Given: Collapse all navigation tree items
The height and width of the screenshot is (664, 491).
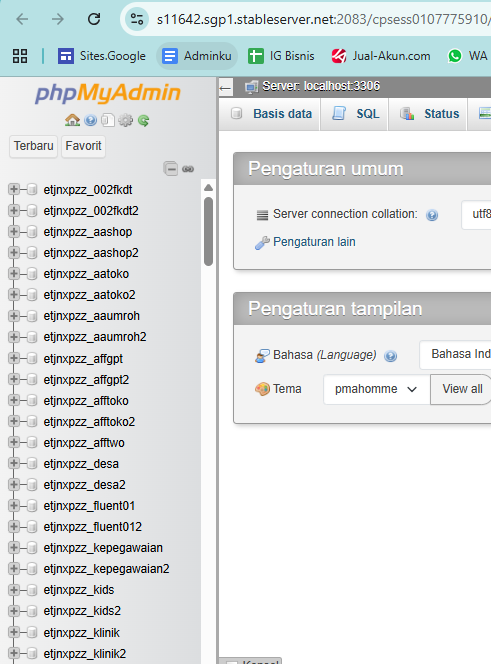Looking at the screenshot, I should point(171,169).
